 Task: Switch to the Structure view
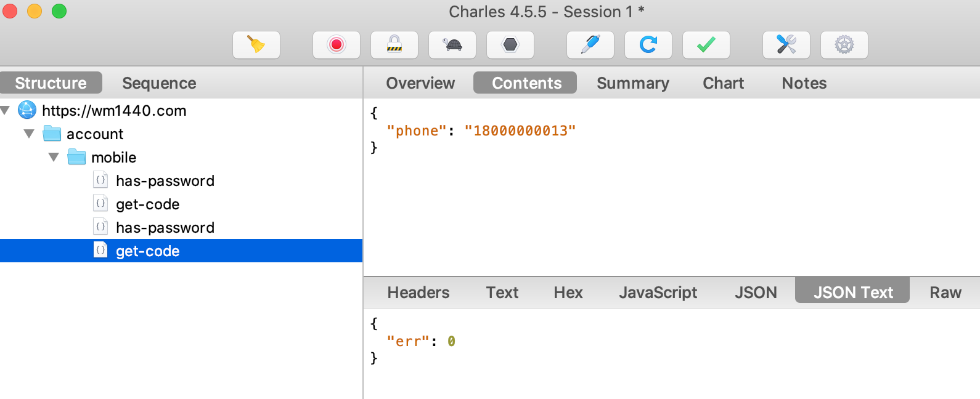click(51, 83)
